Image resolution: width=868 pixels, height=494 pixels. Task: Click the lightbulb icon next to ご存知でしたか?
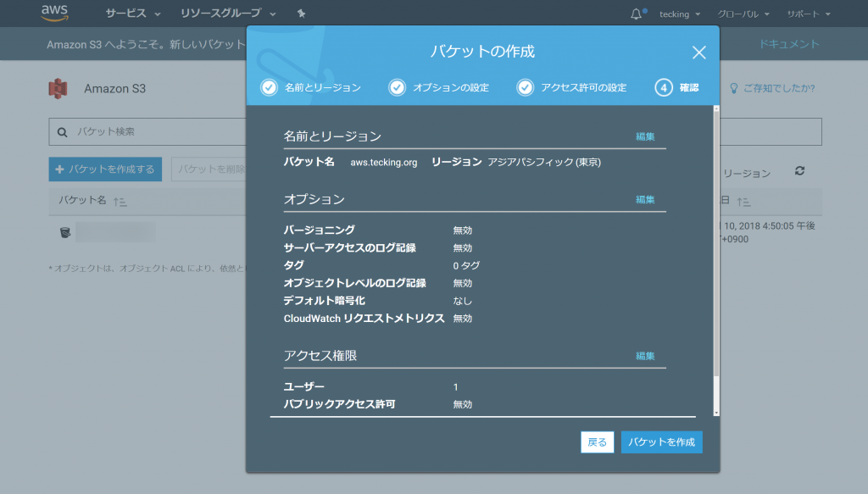tap(734, 88)
